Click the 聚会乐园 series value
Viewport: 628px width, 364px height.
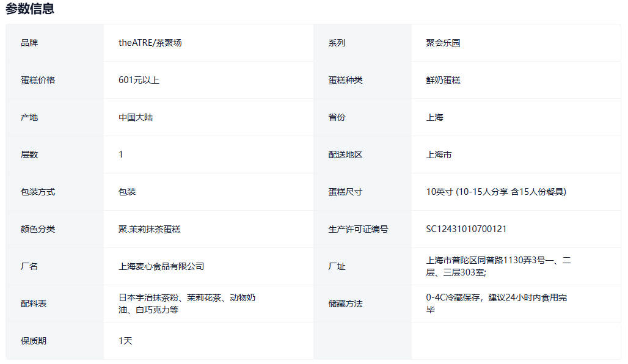click(443, 43)
